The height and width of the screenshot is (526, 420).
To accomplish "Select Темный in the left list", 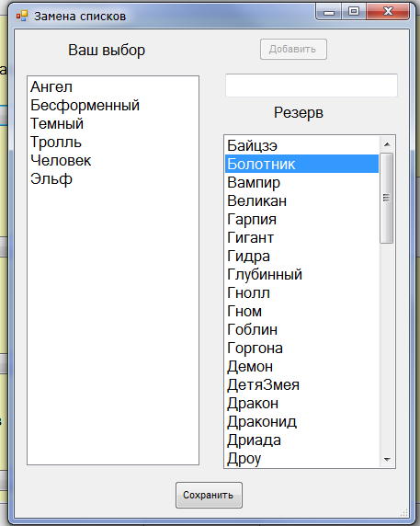I will tap(113, 124).
